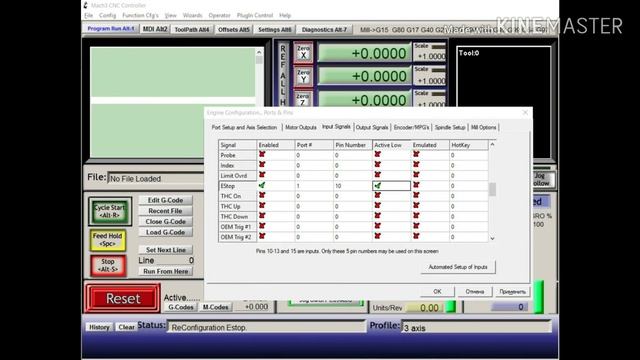Enable the THC On signal
The height and width of the screenshot is (360, 640).
click(262, 196)
